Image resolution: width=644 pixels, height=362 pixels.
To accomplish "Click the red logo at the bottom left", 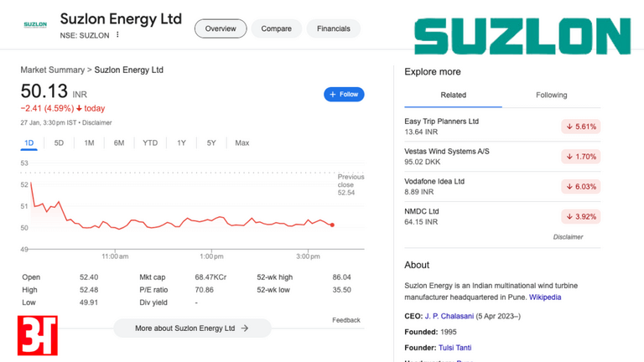I will click(38, 335).
